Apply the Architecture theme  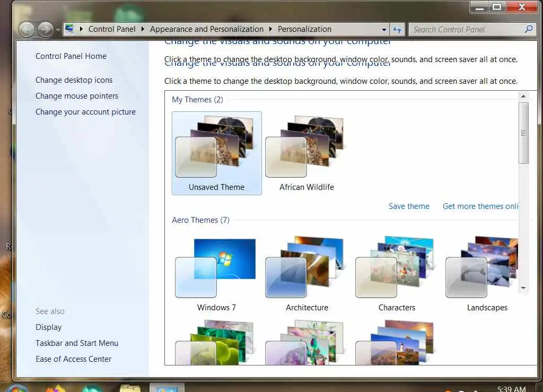click(307, 274)
